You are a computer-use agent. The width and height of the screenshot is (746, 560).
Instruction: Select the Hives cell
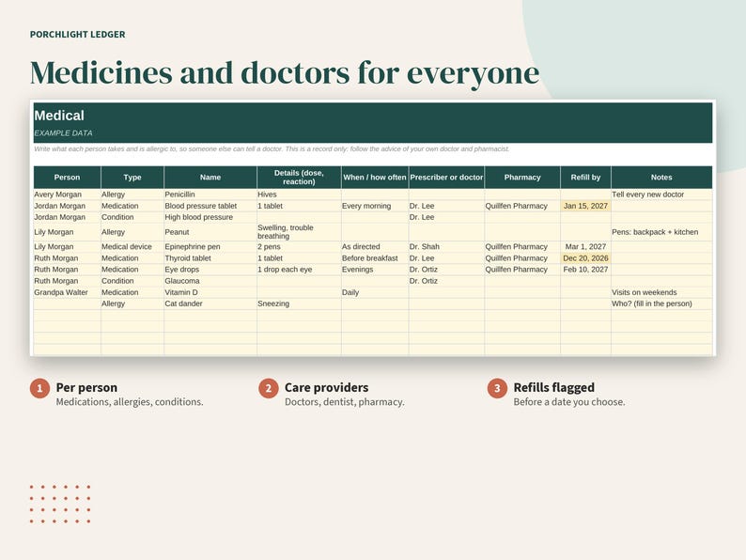pyautogui.click(x=299, y=194)
